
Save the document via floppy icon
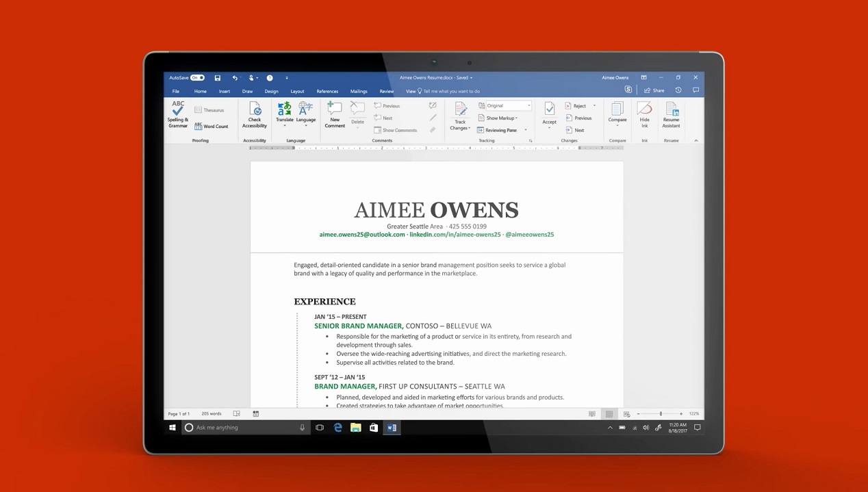218,78
